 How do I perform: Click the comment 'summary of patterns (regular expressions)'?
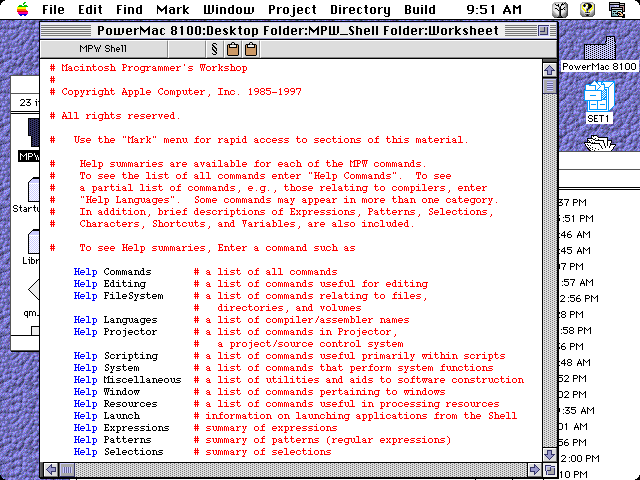tap(328, 440)
